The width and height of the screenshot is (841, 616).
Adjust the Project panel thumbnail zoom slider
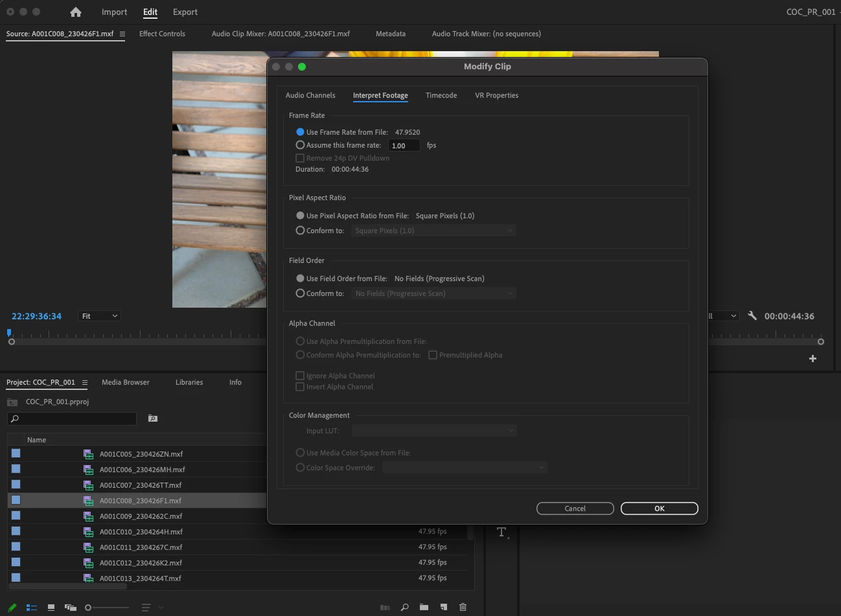point(107,608)
